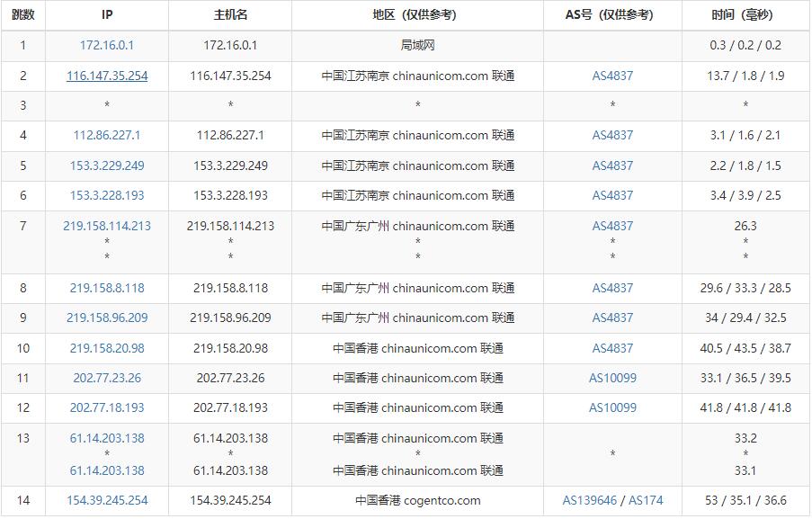Open IP link 154.39.245.254
The width and height of the screenshot is (812, 519).
107,500
